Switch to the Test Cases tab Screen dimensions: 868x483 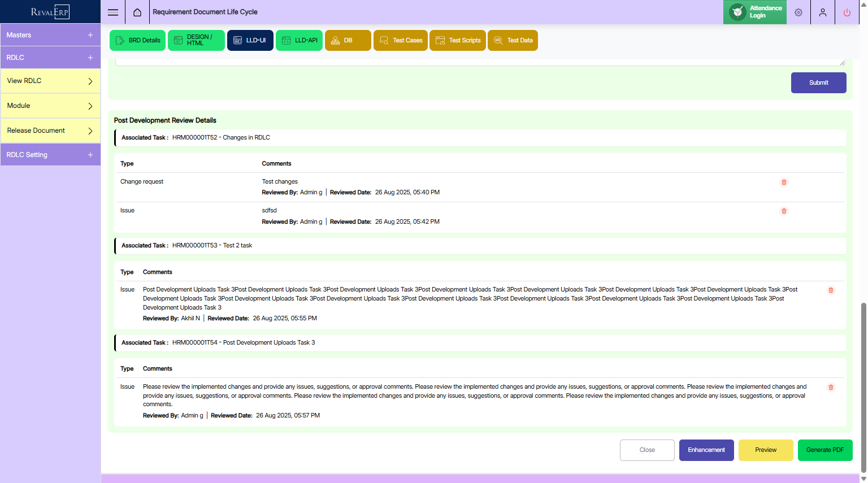[401, 41]
